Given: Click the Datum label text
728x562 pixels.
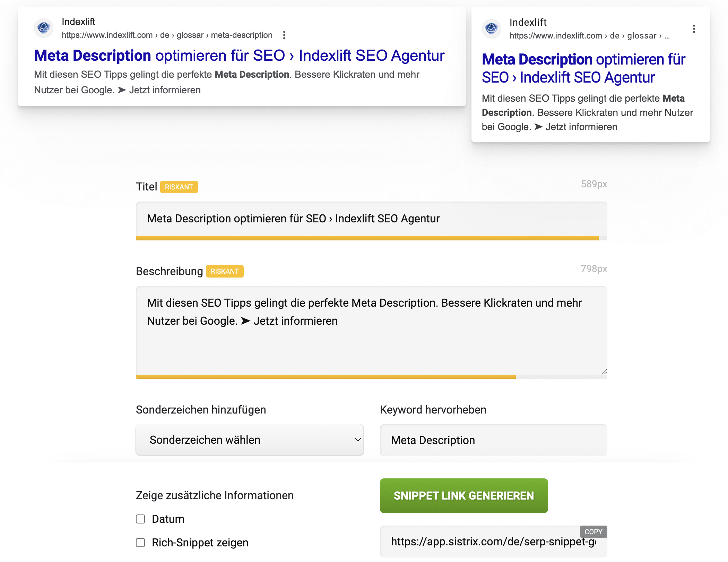Looking at the screenshot, I should click(x=168, y=519).
